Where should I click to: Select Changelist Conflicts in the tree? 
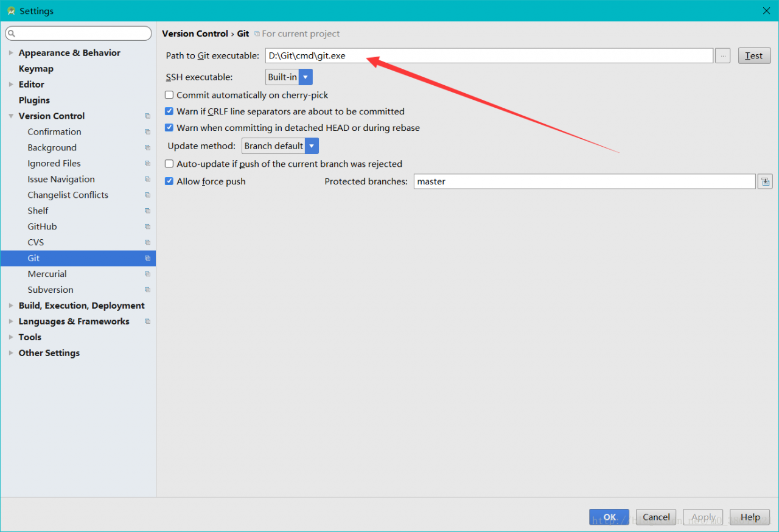[68, 195]
